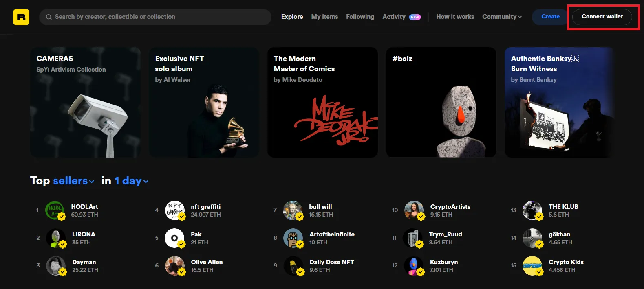The width and height of the screenshot is (644, 289).
Task: Open Artoftheinfinite's pixel avatar
Action: pos(293,238)
